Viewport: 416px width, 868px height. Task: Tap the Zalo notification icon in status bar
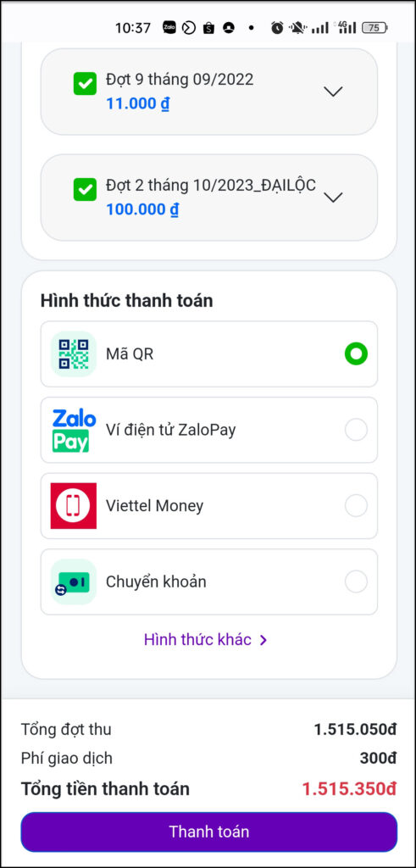pyautogui.click(x=169, y=27)
